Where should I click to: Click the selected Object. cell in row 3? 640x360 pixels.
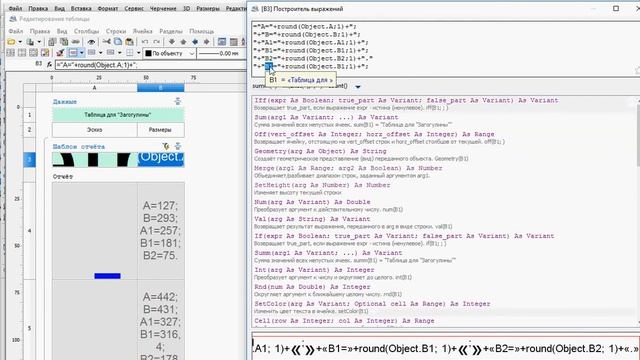(160, 159)
